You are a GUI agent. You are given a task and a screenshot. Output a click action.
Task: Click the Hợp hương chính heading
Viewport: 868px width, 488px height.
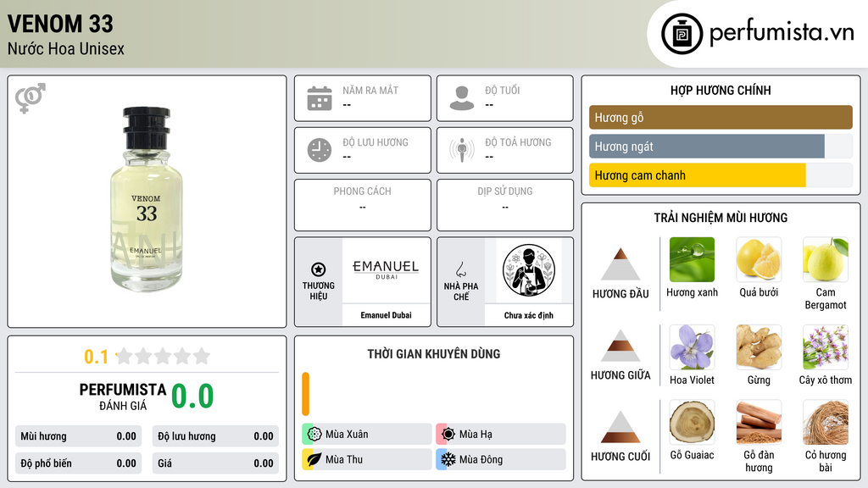pos(721,90)
